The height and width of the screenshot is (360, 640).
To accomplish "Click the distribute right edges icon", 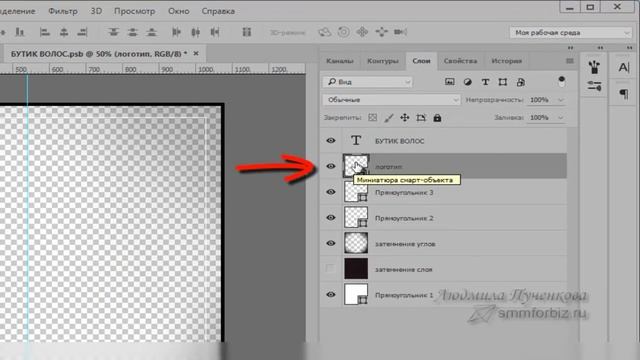I will [x=215, y=32].
